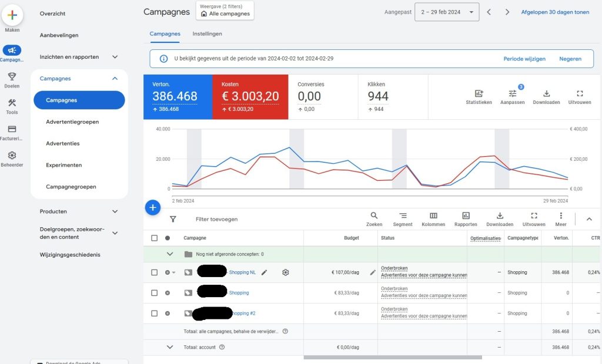Open Aanbevelingen in sidebar
Image resolution: width=602 pixels, height=364 pixels.
pyautogui.click(x=59, y=35)
